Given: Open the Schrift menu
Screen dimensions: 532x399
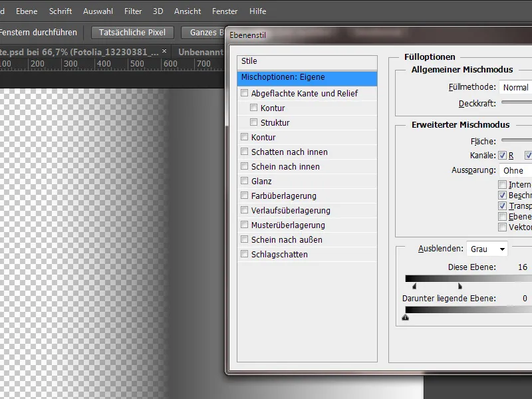Looking at the screenshot, I should click(61, 11).
